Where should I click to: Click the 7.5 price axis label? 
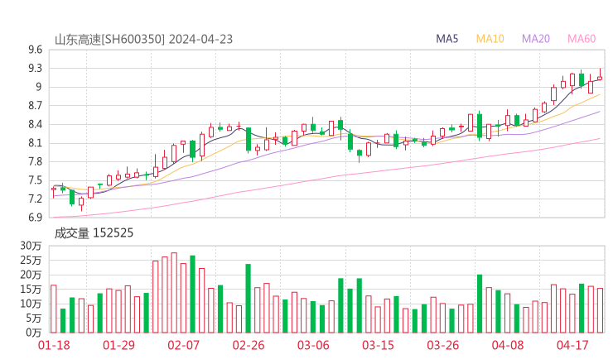[35, 180]
